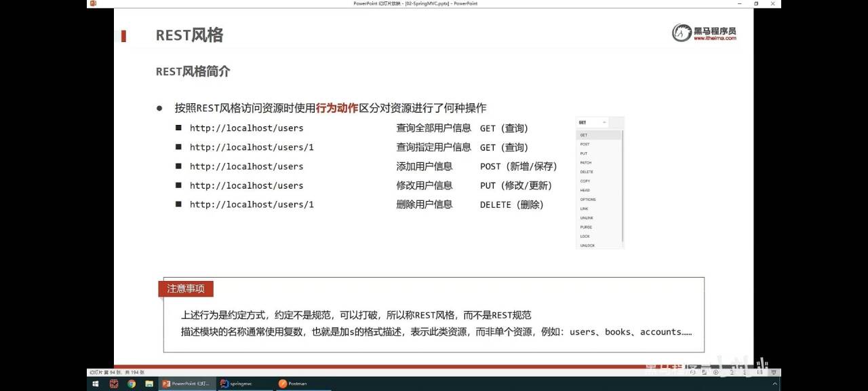Click users URL in 修改用户信息 row
The height and width of the screenshot is (391, 868).
[x=246, y=185]
